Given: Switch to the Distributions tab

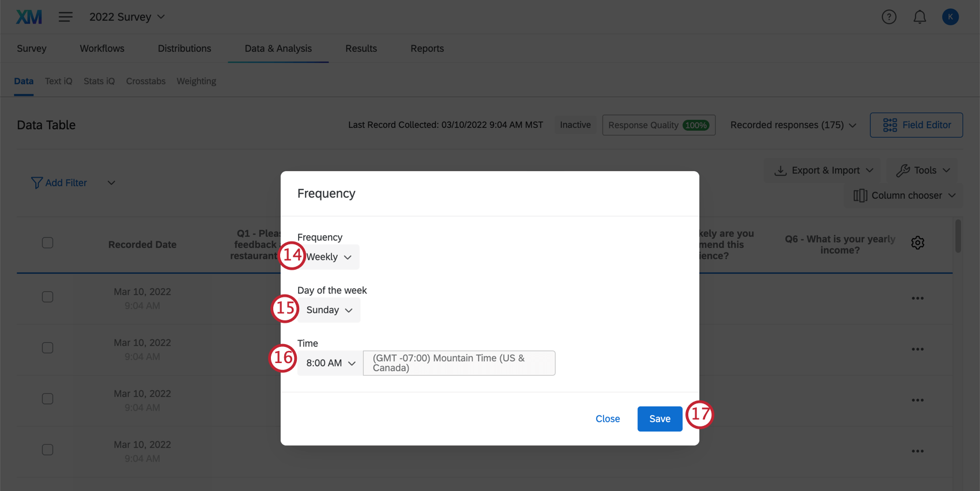Looking at the screenshot, I should point(184,48).
